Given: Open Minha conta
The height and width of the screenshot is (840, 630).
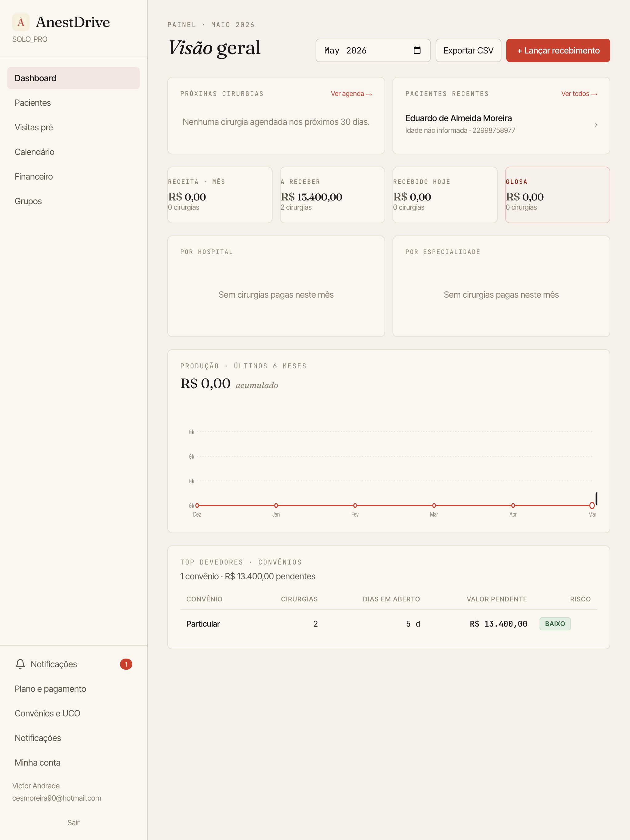Looking at the screenshot, I should point(73,763).
